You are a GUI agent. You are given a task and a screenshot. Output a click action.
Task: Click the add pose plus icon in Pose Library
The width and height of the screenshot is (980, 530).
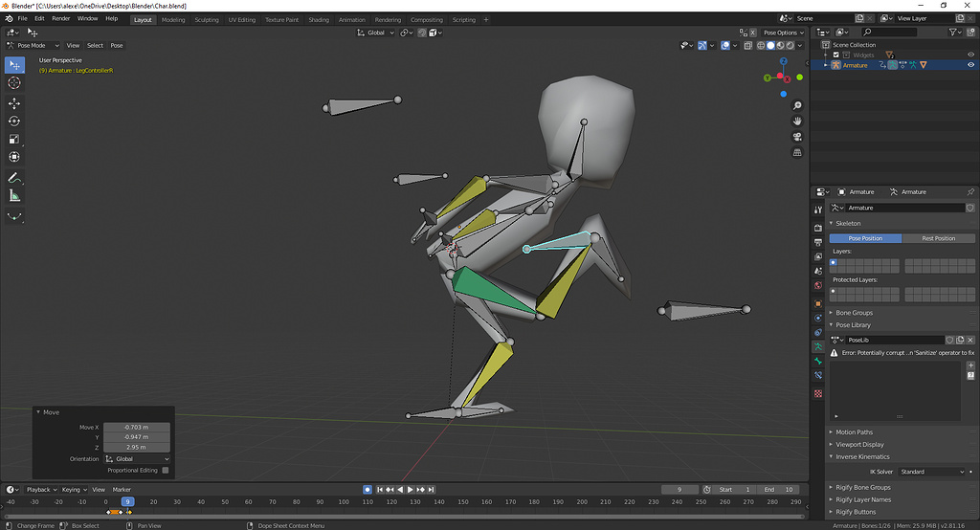click(970, 365)
